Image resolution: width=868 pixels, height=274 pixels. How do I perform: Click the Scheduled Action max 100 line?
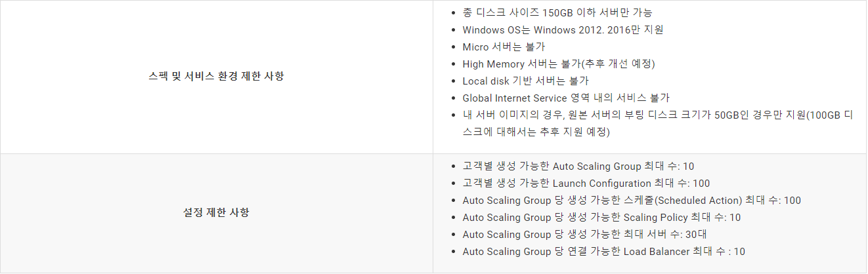632,200
